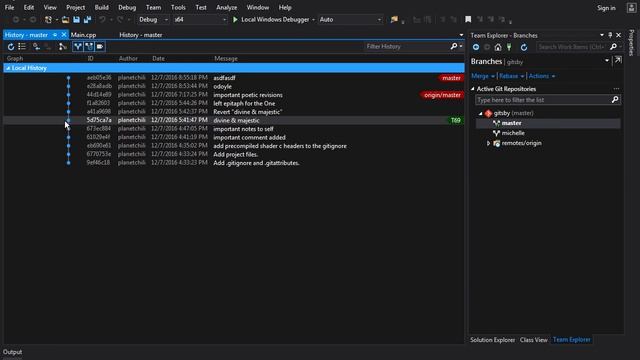Click Team Explorer search magnifier icon
The height and width of the screenshot is (360, 640).
(x=613, y=47)
